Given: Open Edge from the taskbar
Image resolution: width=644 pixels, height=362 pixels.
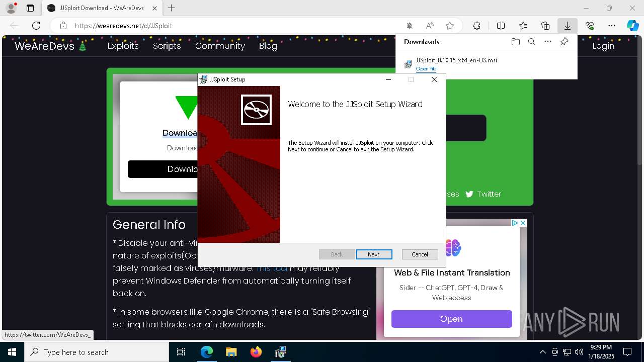Looking at the screenshot, I should 207,352.
